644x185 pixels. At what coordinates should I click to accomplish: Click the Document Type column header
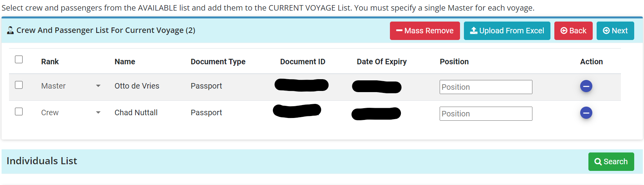[x=218, y=62]
